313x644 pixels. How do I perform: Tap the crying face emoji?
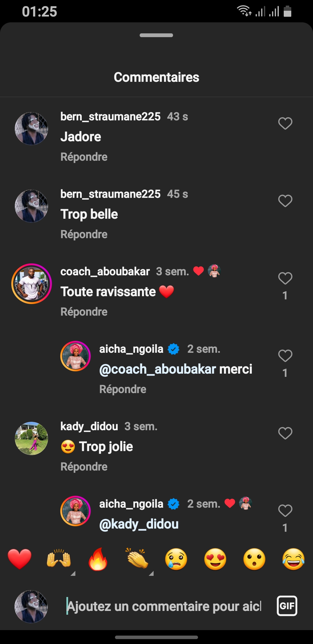pos(176,559)
